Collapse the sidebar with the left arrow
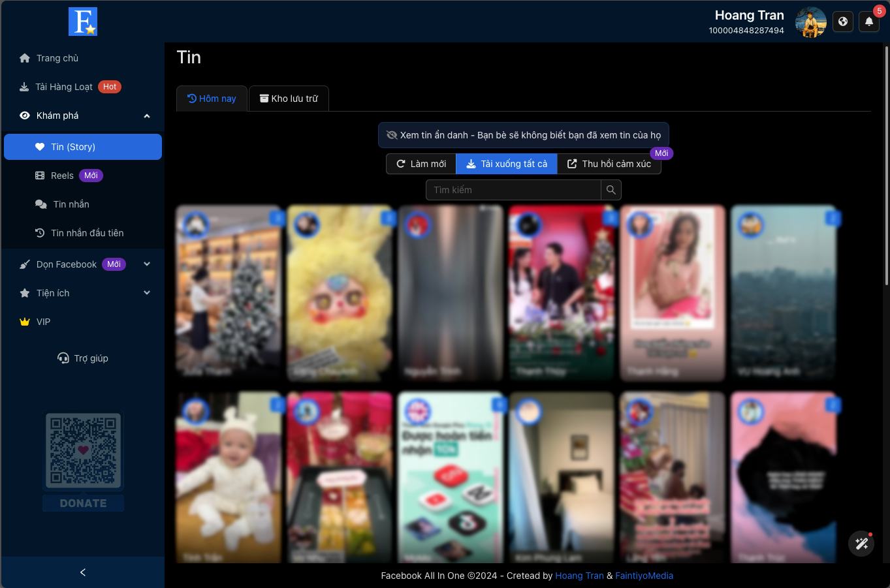The width and height of the screenshot is (890, 588). [x=83, y=572]
